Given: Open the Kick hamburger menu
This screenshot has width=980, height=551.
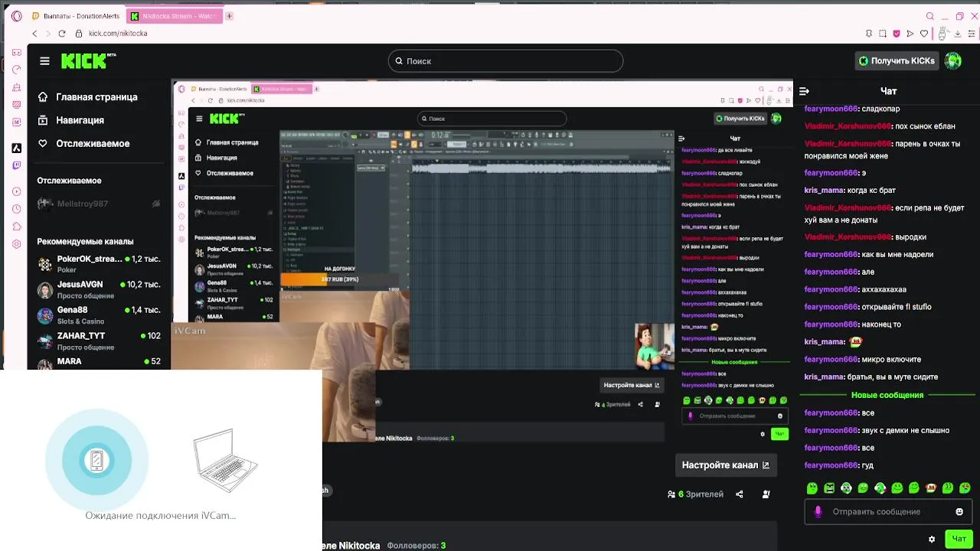Looking at the screenshot, I should point(44,61).
